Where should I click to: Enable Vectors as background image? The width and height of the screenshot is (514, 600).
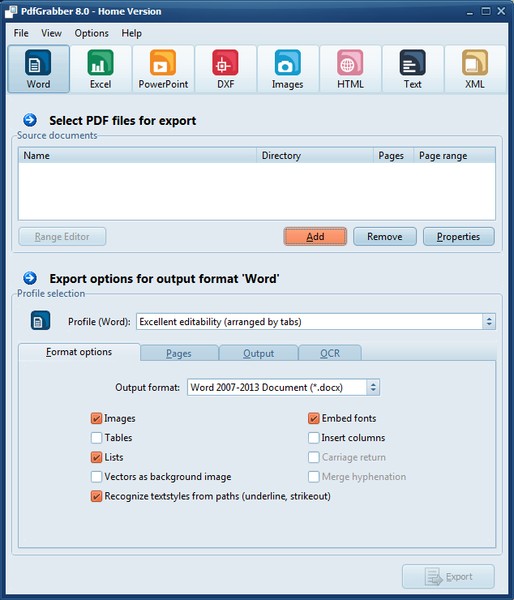pyautogui.click(x=96, y=477)
